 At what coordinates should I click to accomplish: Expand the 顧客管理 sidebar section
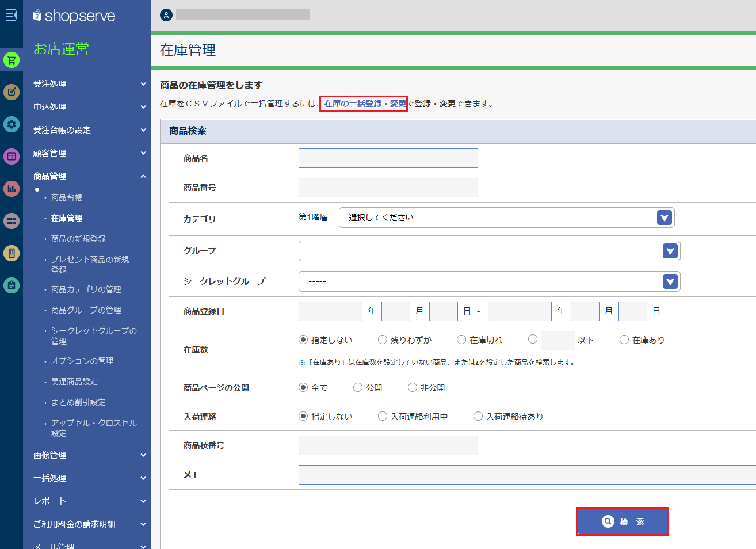(87, 153)
